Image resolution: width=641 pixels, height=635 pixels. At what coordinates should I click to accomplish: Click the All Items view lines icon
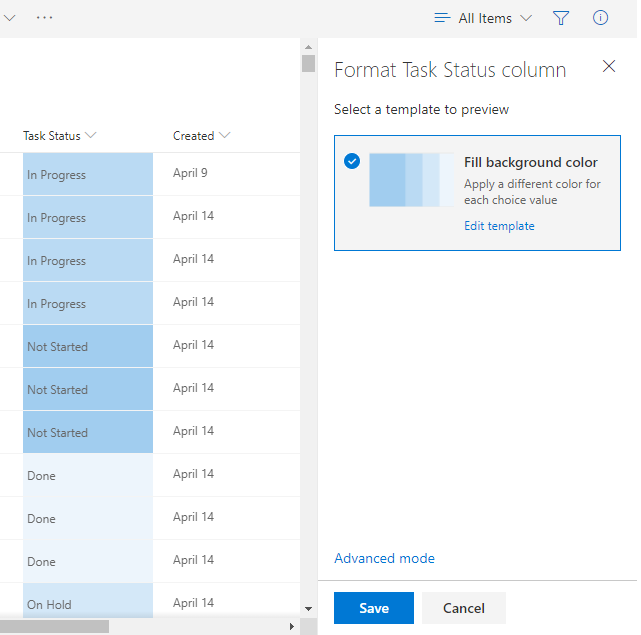(442, 18)
